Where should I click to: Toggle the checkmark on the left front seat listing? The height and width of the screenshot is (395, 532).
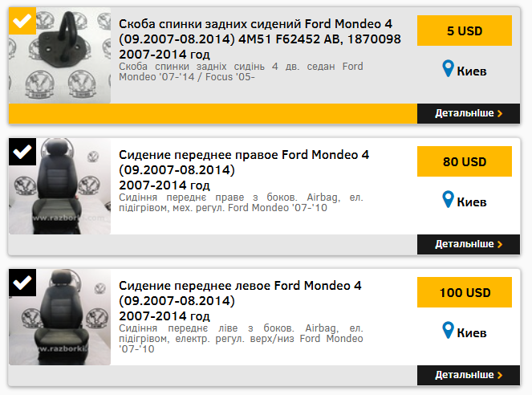coord(22,283)
